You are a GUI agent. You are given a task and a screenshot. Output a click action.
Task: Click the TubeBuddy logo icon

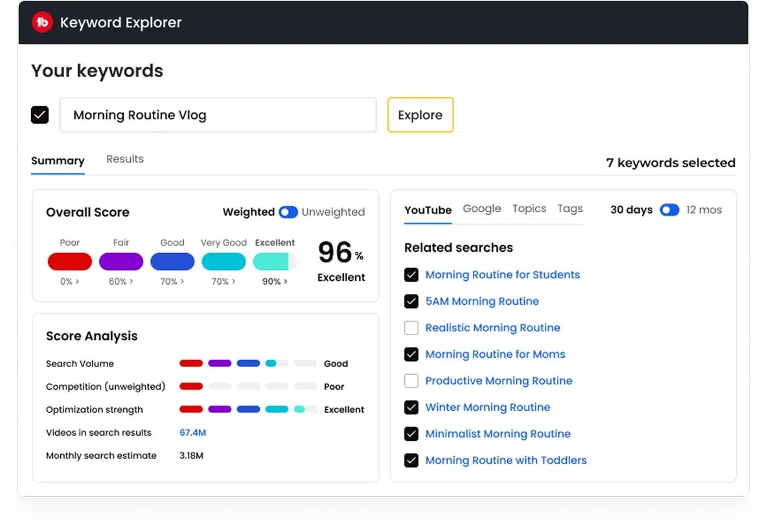coord(42,23)
